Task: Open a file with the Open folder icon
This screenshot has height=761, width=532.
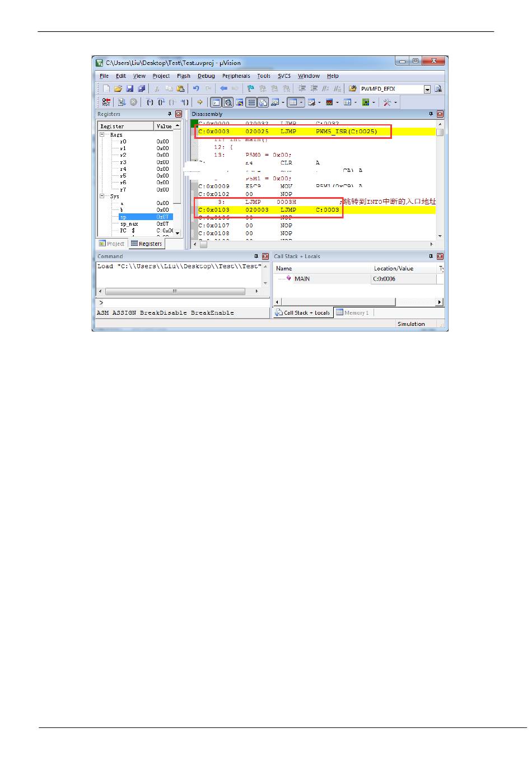Action: [118, 88]
